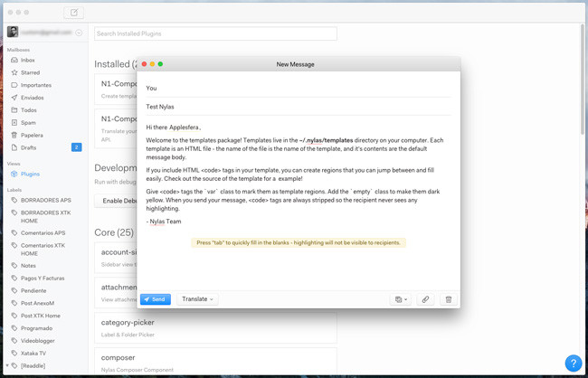Click the account avatar thumbnail
This screenshot has height=378, width=588.
[13, 32]
